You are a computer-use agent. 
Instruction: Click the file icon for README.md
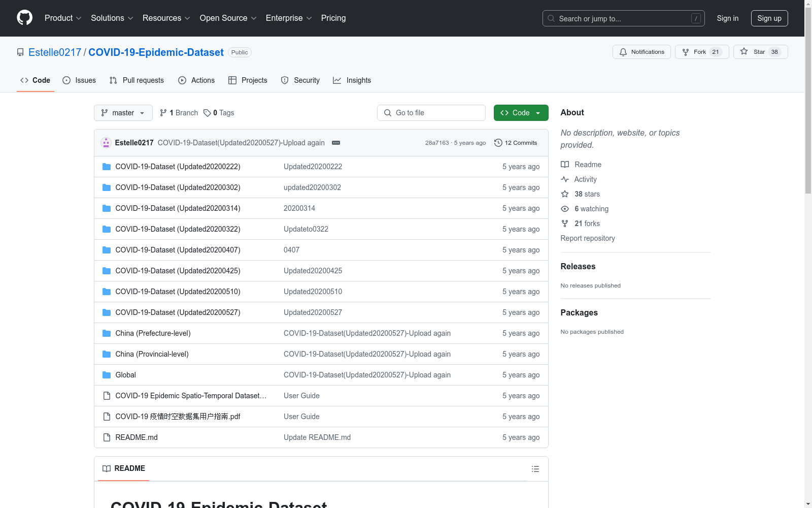(107, 437)
